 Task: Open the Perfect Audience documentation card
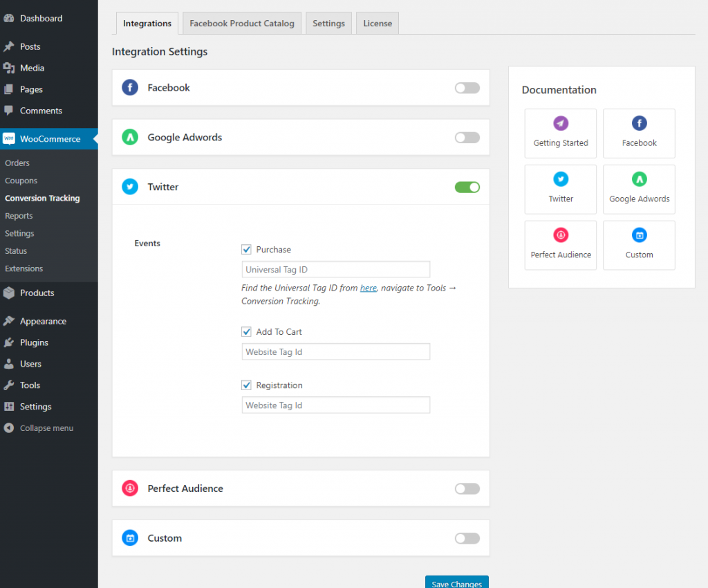(x=560, y=245)
